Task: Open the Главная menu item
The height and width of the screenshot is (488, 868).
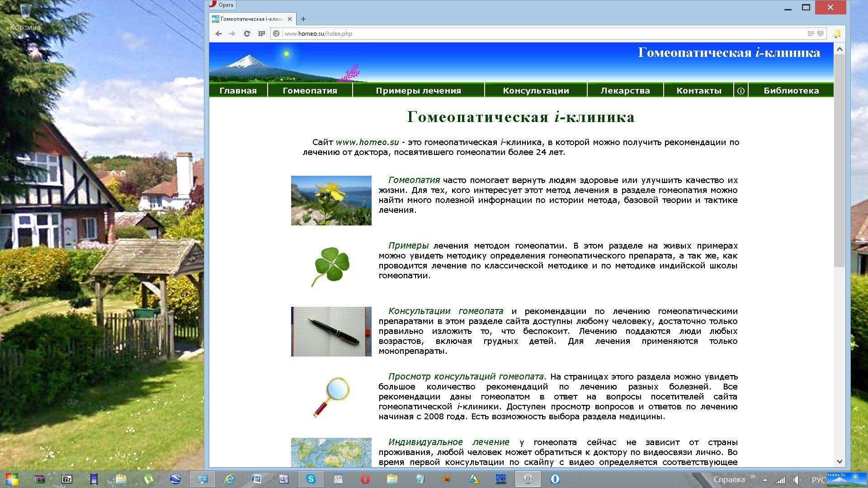Action: tap(238, 90)
